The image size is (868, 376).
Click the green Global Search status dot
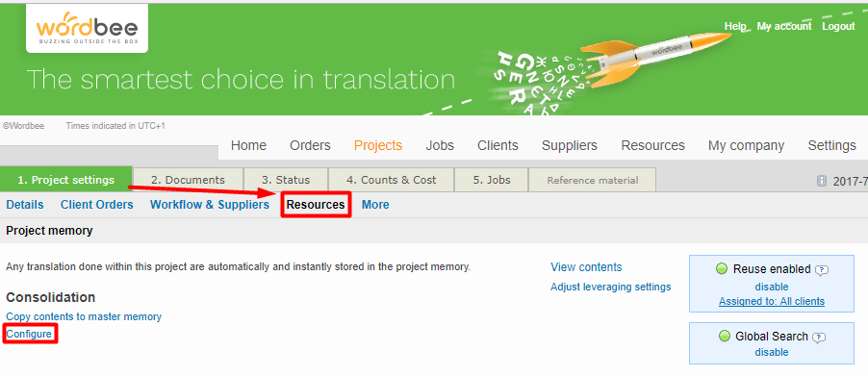724,336
